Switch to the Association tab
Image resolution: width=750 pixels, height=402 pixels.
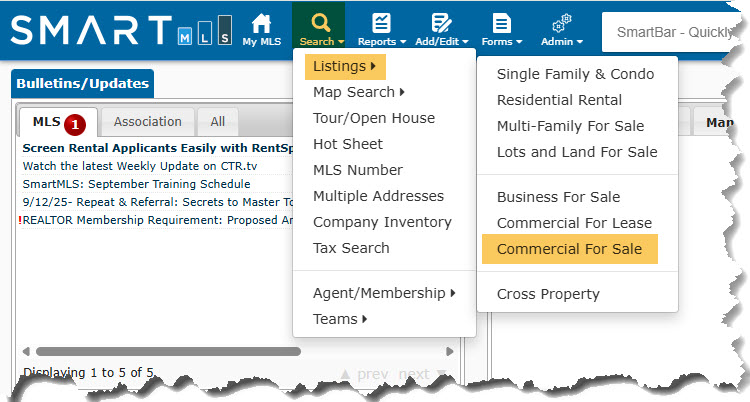(147, 122)
